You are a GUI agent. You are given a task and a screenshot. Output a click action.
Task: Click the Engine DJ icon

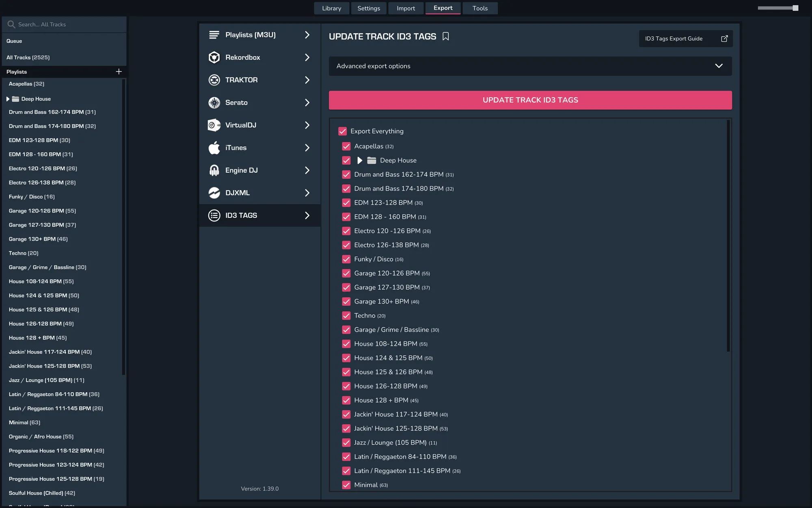pyautogui.click(x=214, y=170)
